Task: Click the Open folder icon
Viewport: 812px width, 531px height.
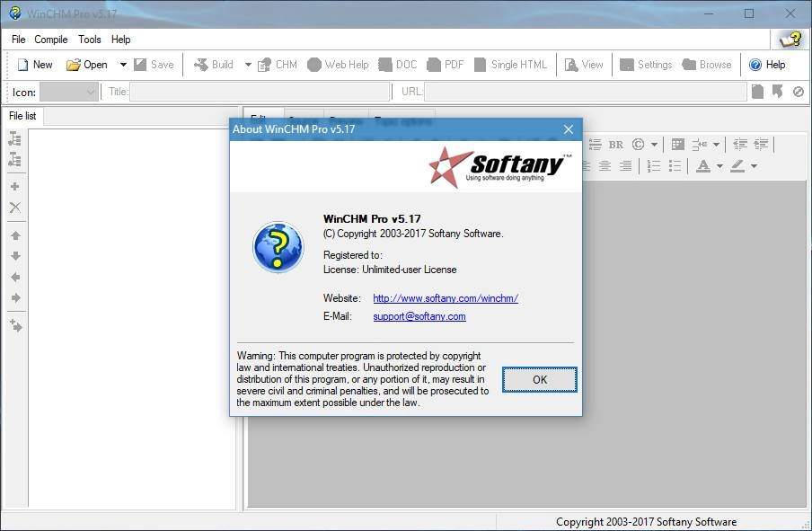Action: tap(73, 65)
